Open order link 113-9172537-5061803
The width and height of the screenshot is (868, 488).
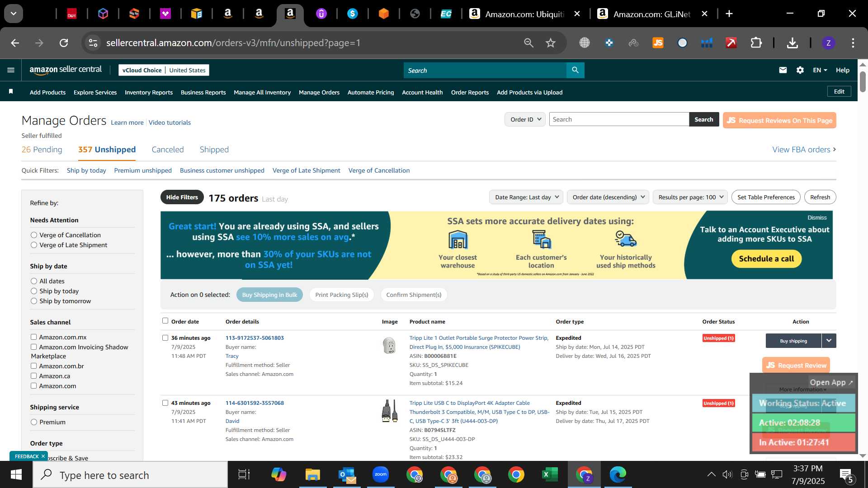(255, 338)
